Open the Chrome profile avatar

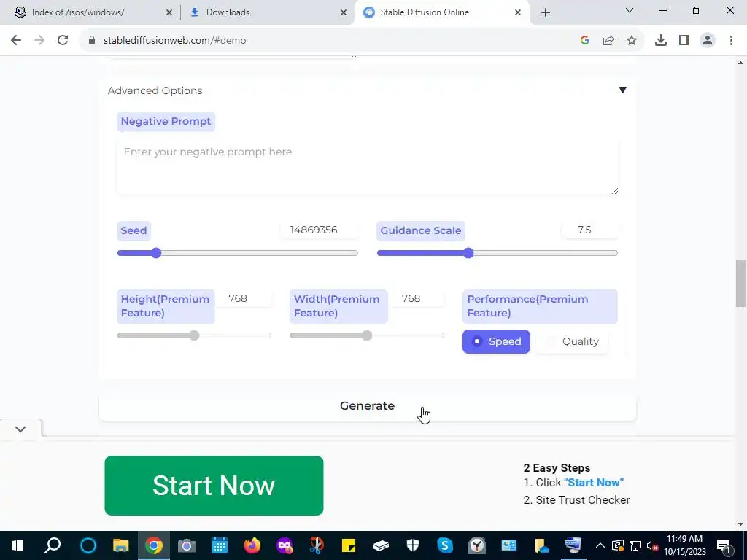click(708, 41)
